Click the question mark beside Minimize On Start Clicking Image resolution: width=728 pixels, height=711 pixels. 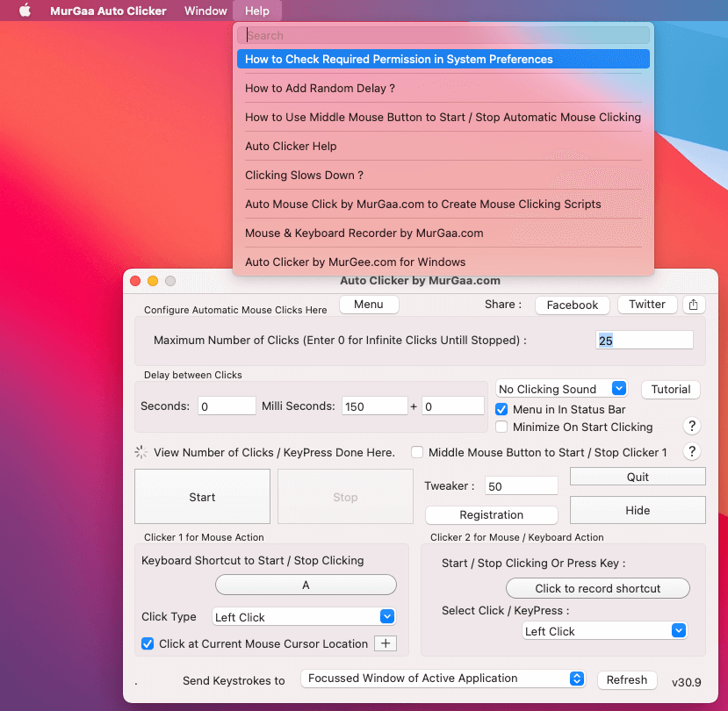[692, 427]
